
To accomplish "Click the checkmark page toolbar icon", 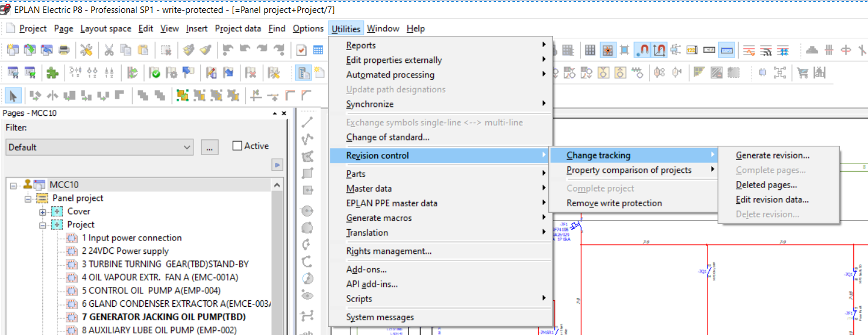I will click(301, 50).
